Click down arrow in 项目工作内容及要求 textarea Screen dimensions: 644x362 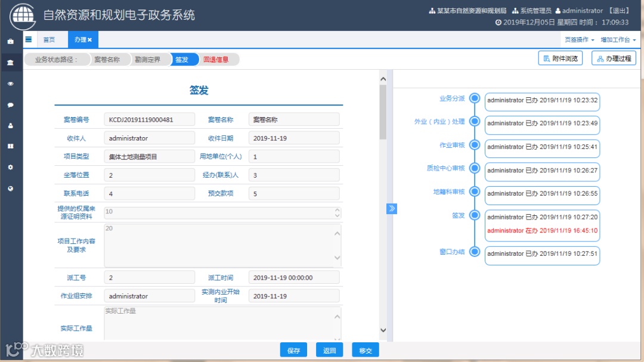[x=337, y=258]
